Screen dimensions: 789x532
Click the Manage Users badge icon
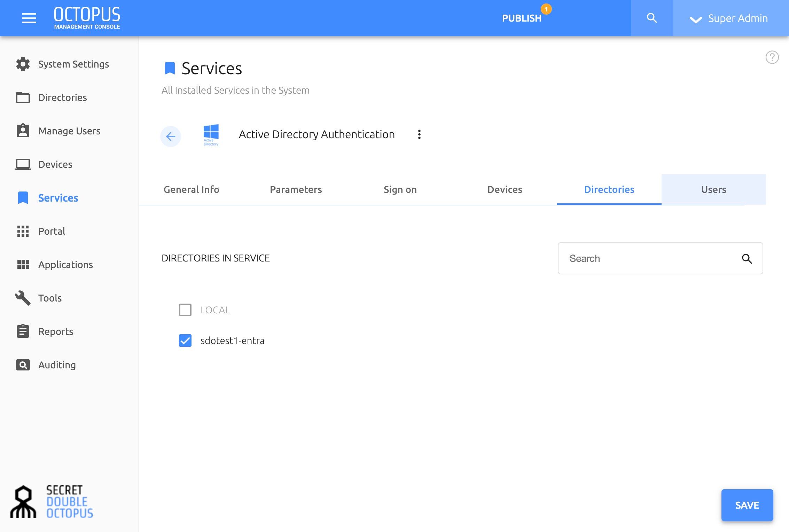pyautogui.click(x=23, y=131)
